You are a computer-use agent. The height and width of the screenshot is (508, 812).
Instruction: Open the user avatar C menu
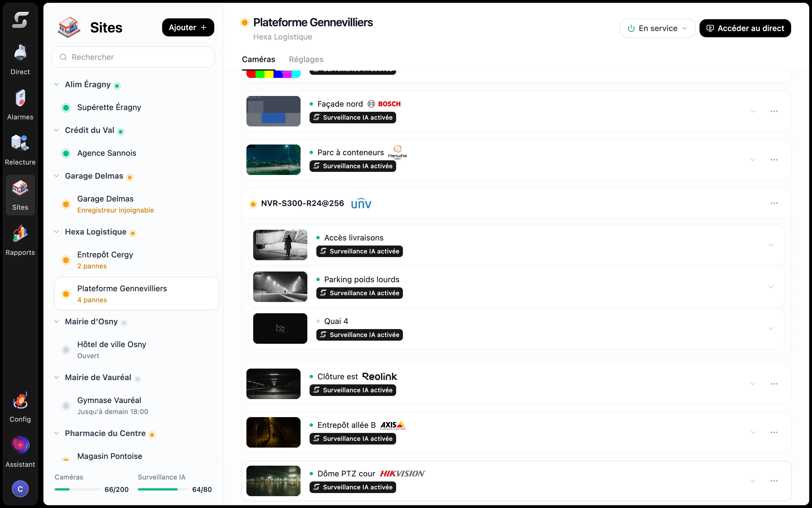pyautogui.click(x=20, y=489)
